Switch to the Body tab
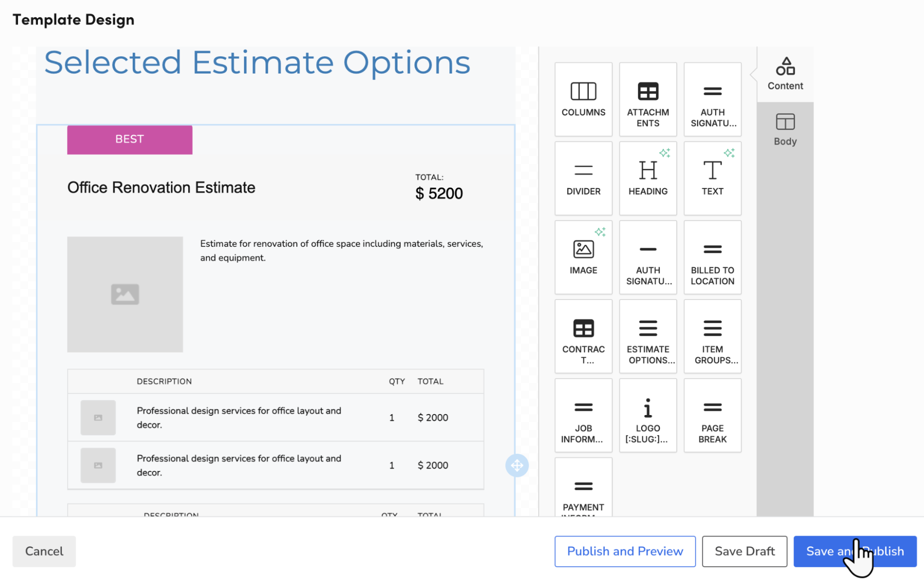 [785, 130]
